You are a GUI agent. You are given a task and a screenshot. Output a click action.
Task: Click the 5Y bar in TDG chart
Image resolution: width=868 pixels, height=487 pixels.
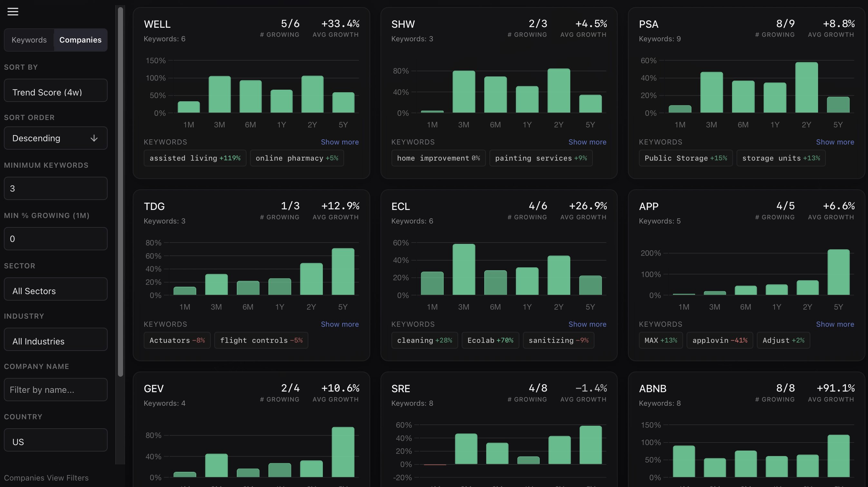click(x=343, y=272)
